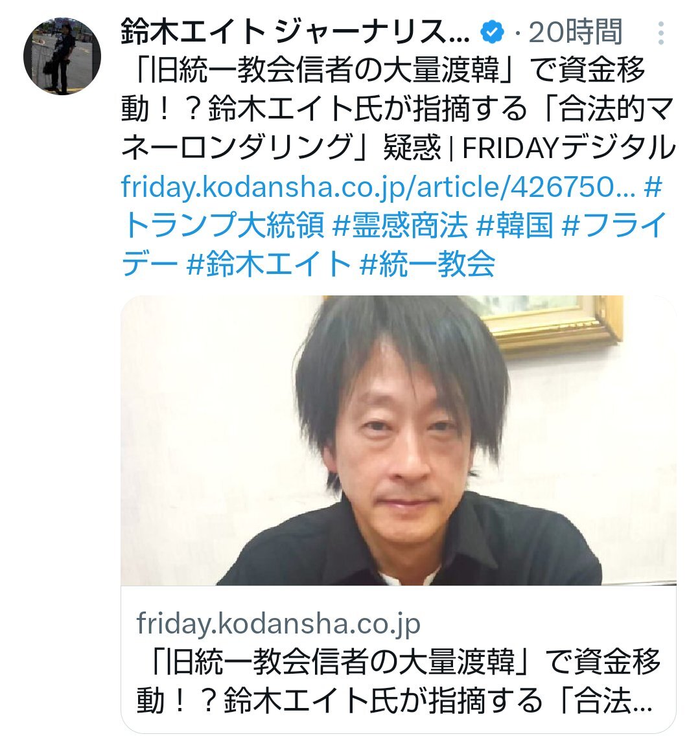Screen dimensions: 700x743
Task: Click the 20時間 post timestamp
Action: pos(575,32)
